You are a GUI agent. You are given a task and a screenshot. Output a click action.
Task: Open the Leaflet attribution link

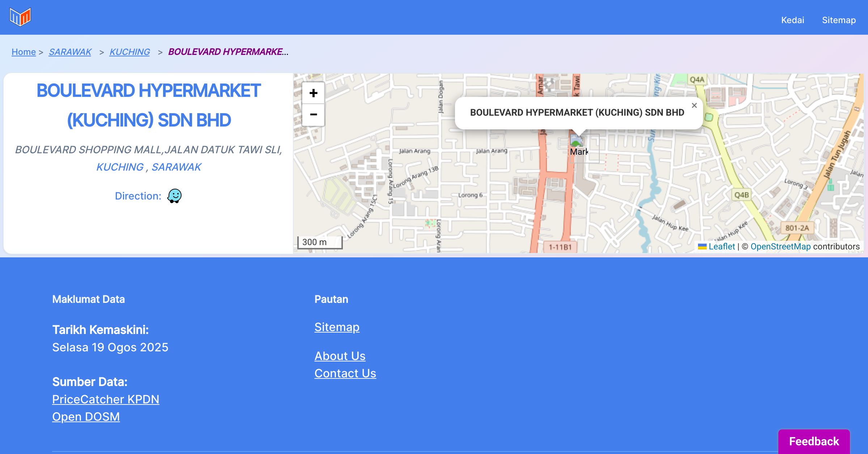[722, 247]
